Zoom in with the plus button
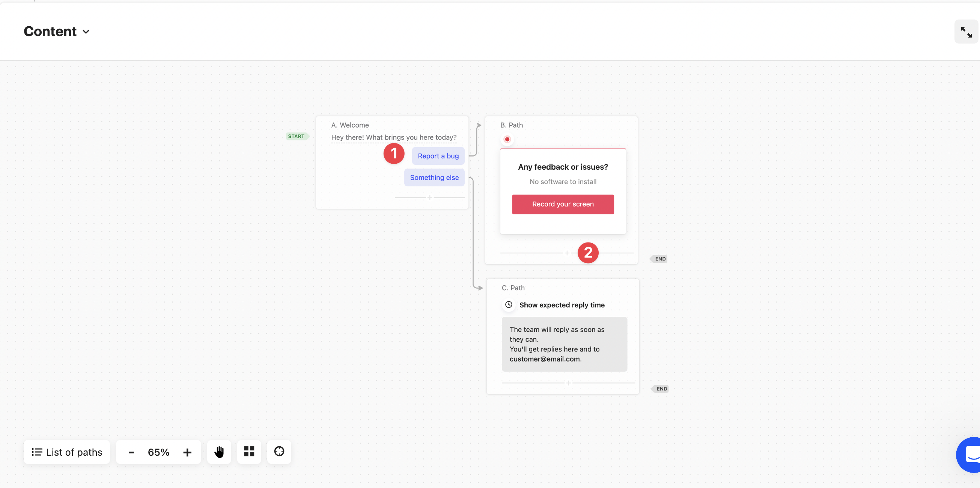980x488 pixels. (187, 452)
